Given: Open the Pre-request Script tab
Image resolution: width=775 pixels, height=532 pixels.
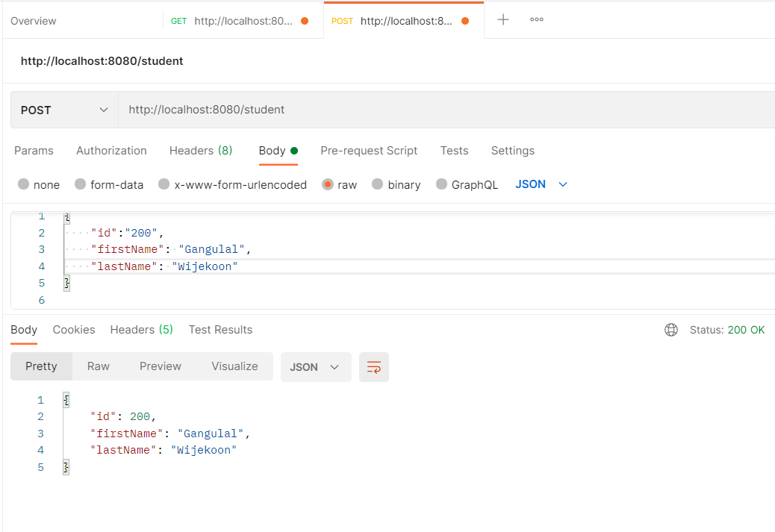Looking at the screenshot, I should 368,150.
